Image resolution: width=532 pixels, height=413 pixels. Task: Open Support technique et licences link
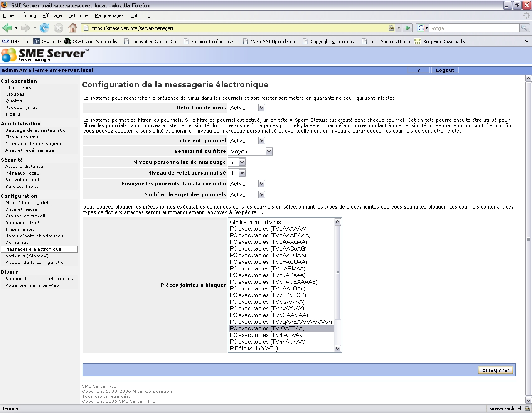[39, 279]
